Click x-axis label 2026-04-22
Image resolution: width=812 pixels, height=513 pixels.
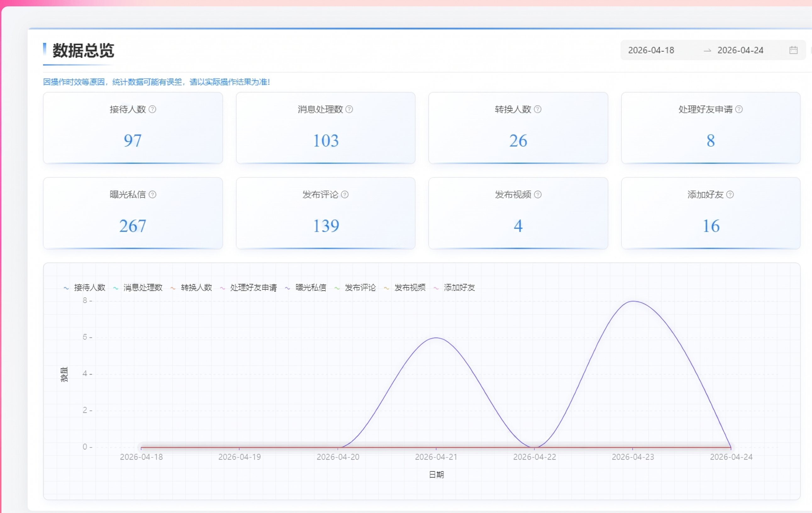coord(535,457)
